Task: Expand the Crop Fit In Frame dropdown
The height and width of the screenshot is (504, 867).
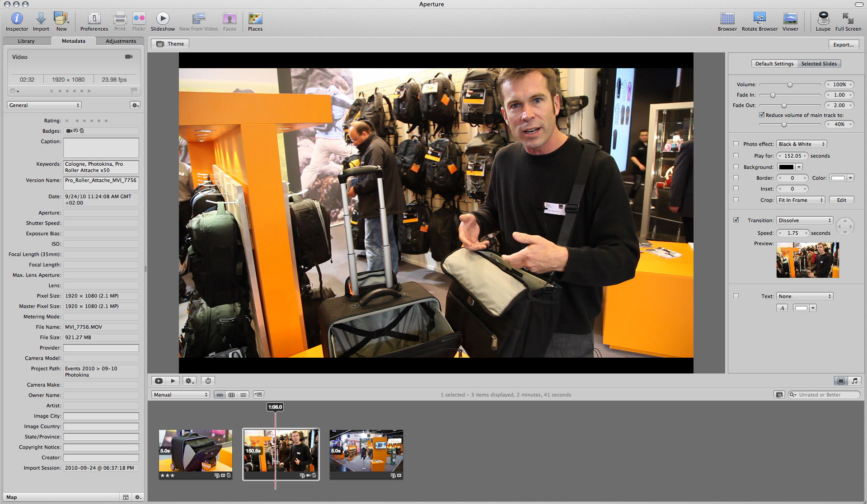Action: click(x=801, y=200)
